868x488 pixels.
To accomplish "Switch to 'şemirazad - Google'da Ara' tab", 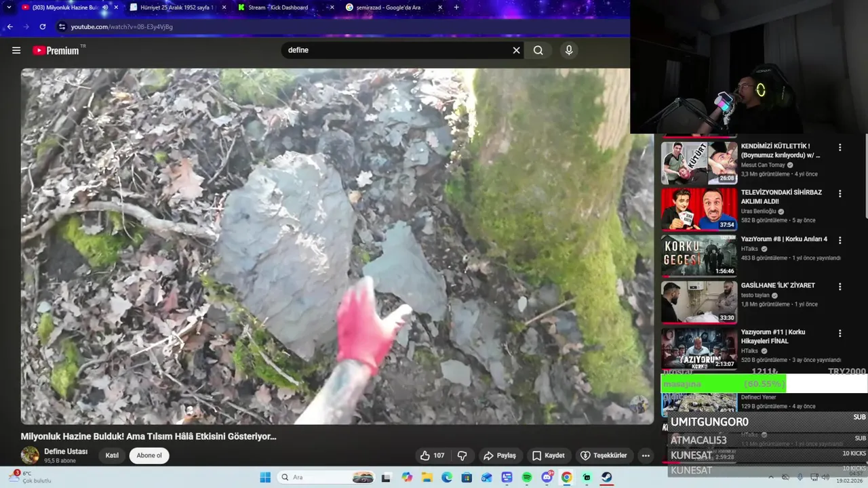I will [387, 7].
